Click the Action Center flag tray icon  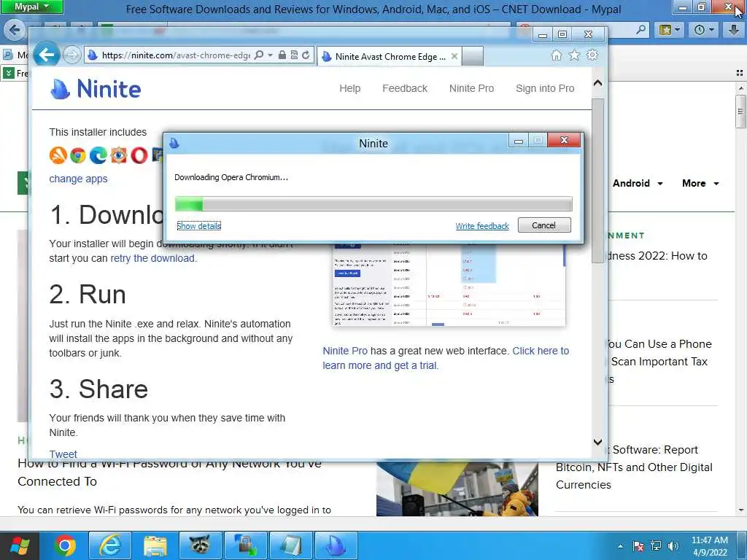click(x=638, y=546)
